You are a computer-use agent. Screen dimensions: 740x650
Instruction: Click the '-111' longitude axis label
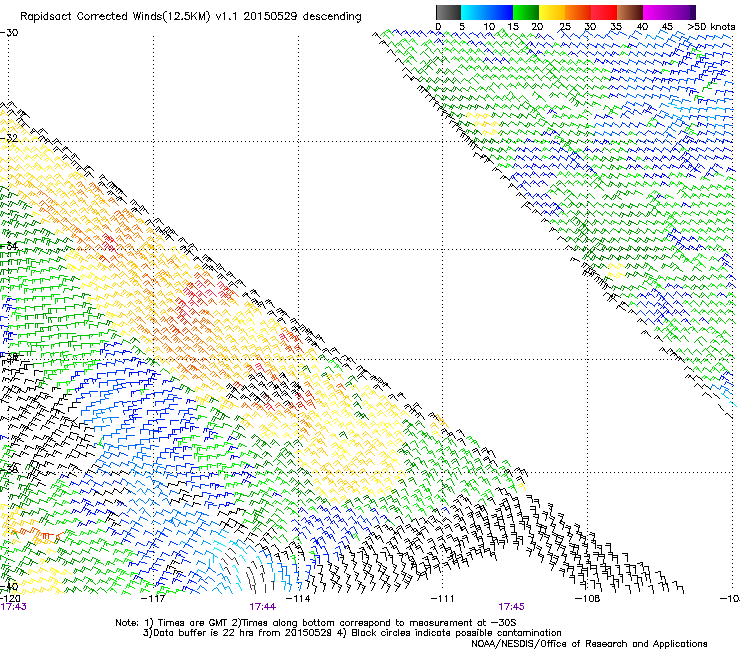443,599
